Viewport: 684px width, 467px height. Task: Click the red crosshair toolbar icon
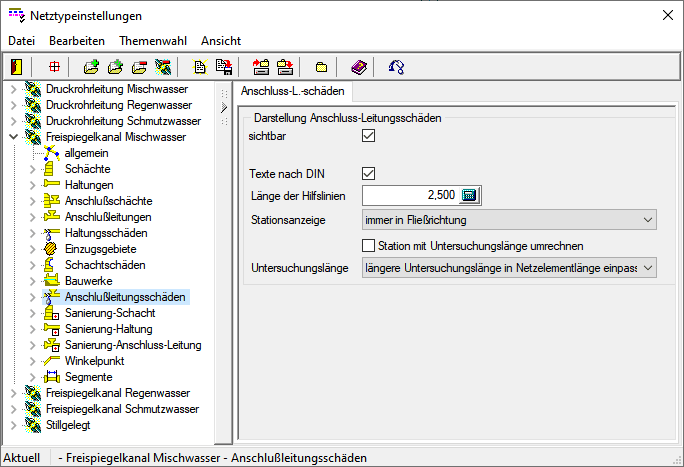54,67
